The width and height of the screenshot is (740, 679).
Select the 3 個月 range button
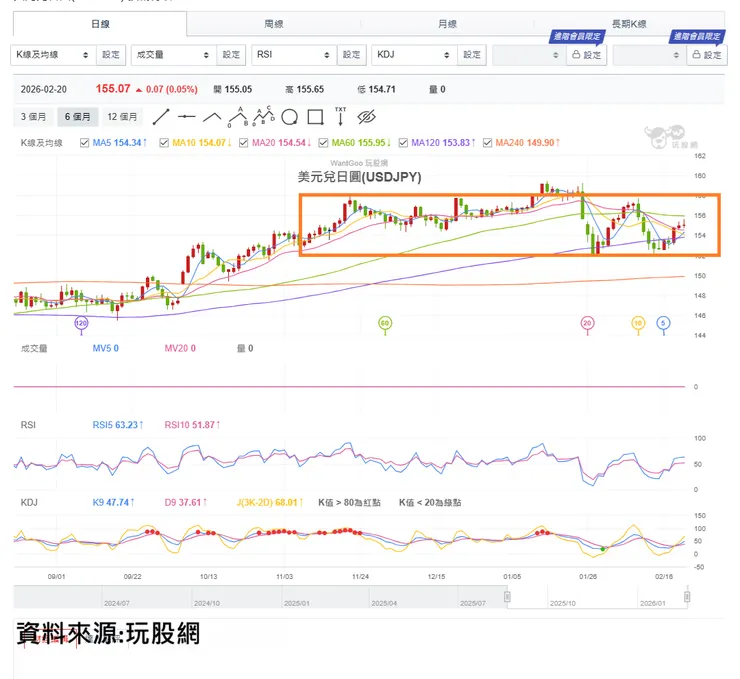coord(33,117)
